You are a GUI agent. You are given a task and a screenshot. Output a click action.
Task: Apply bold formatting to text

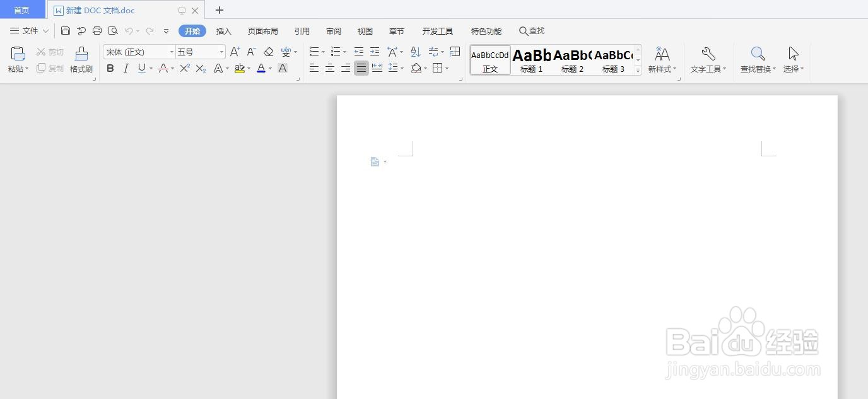click(110, 68)
